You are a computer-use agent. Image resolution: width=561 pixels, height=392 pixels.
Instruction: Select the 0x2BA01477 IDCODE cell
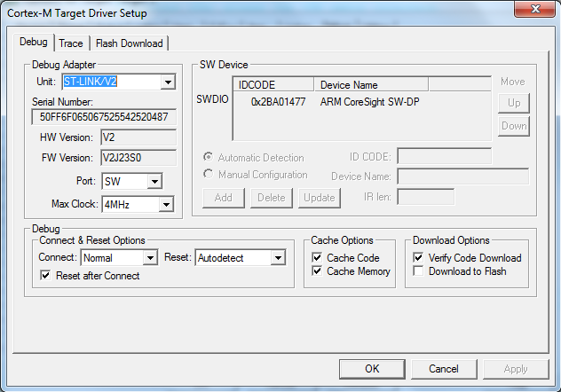(279, 102)
